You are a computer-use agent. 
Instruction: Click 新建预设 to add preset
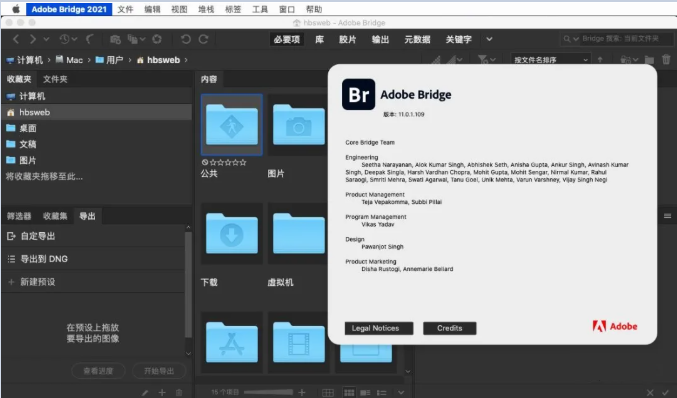[x=93, y=282]
